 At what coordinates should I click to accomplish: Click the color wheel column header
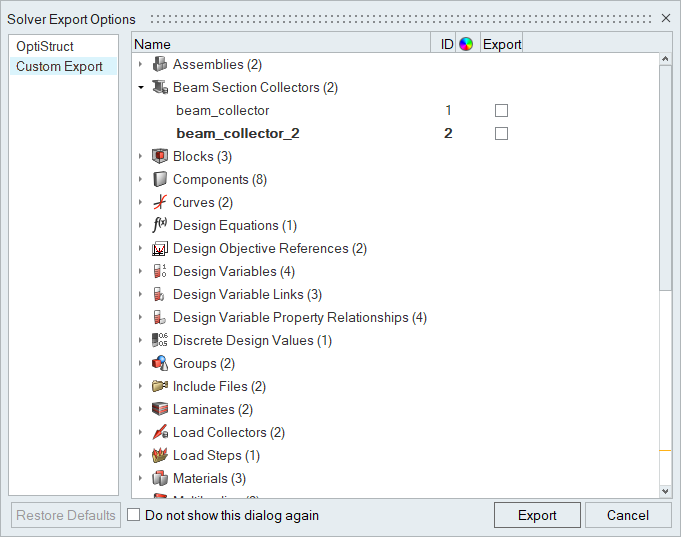[x=465, y=44]
